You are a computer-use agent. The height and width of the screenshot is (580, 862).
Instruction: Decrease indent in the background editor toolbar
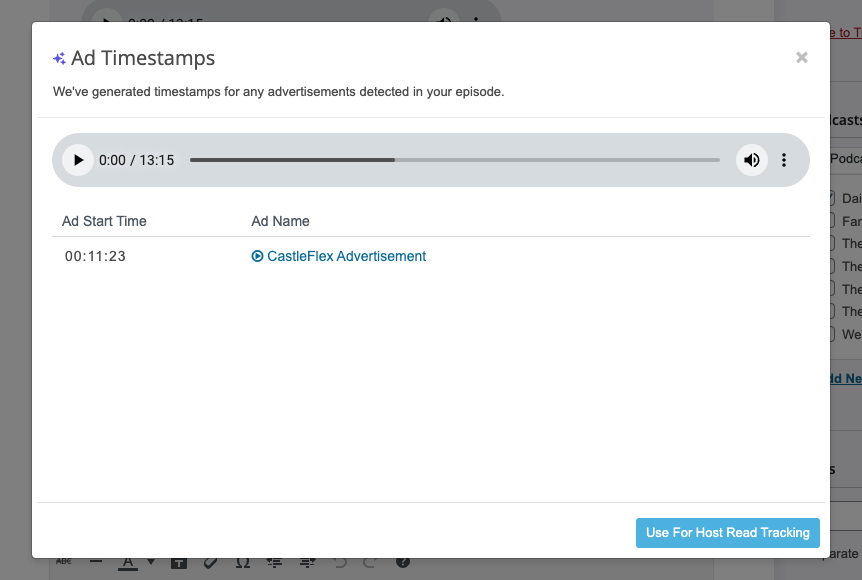click(274, 562)
